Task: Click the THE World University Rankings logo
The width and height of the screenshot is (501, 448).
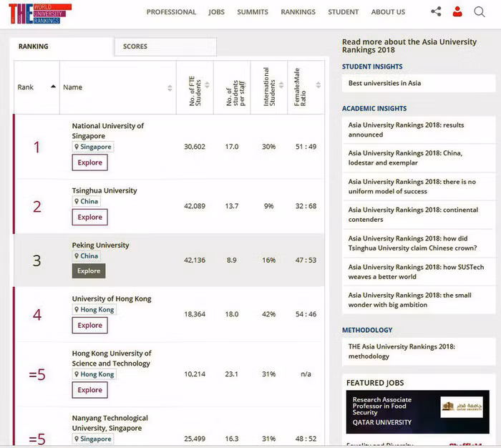Action: click(40, 13)
